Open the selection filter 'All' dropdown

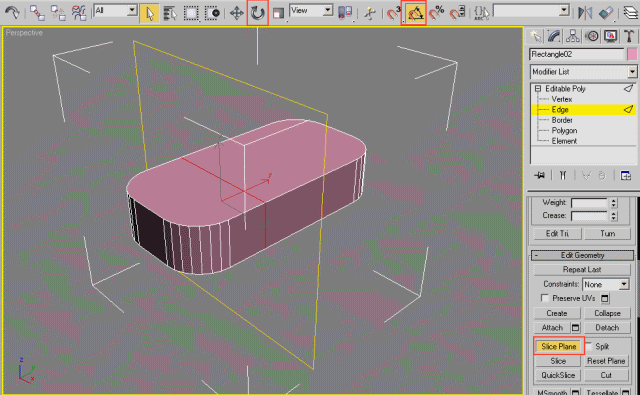(132, 11)
